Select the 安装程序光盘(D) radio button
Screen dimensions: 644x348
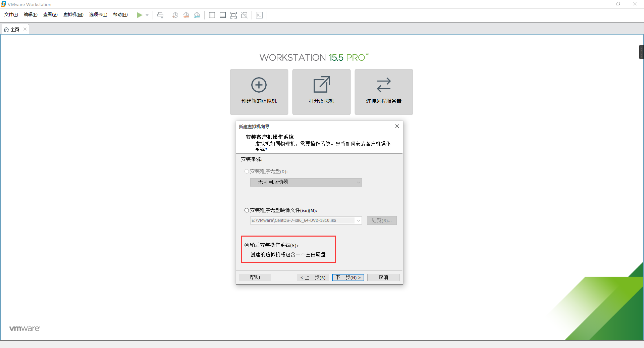[x=247, y=171]
